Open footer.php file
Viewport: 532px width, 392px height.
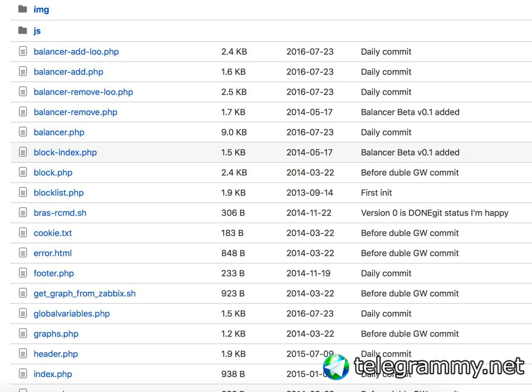pyautogui.click(x=54, y=273)
